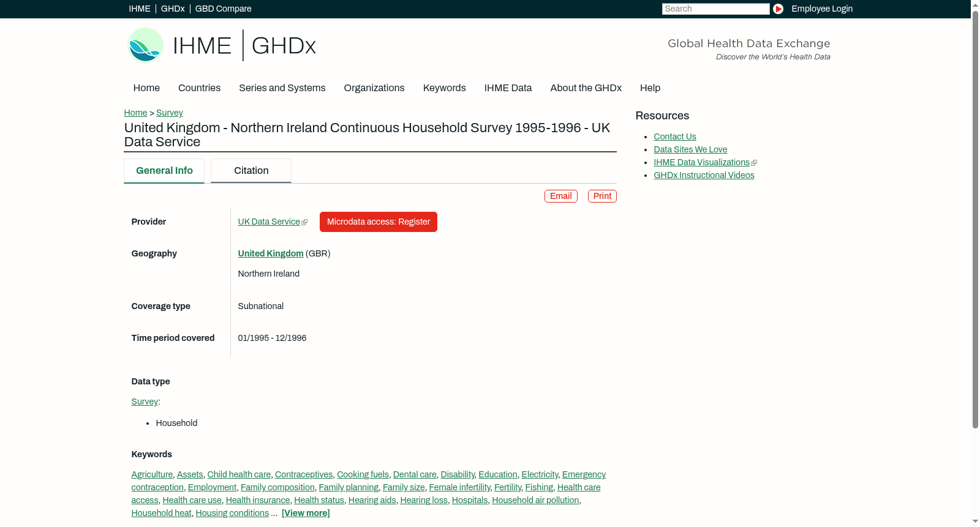980x527 pixels.
Task: Click the Home breadcrumb link
Action: coord(135,113)
